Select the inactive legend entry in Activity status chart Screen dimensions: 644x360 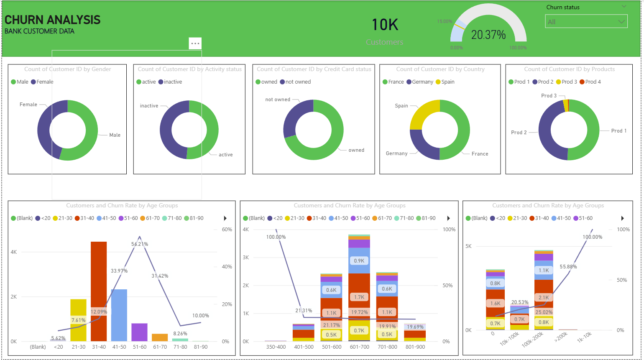tap(170, 82)
